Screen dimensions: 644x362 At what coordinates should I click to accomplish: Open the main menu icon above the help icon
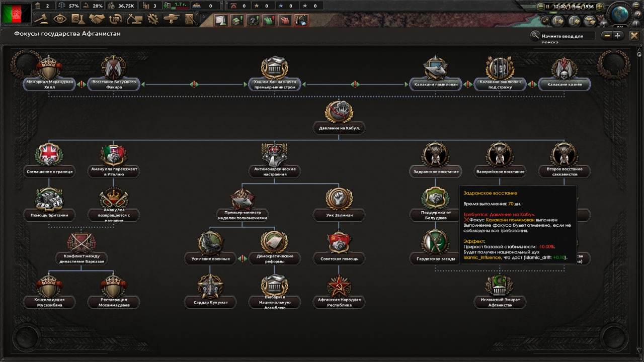[637, 6]
